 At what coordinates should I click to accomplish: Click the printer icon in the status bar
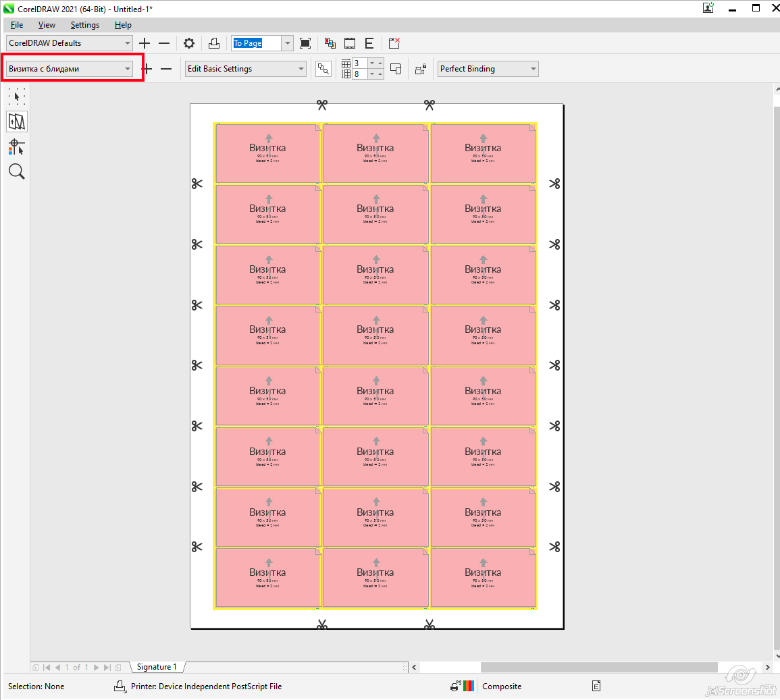(x=120, y=686)
